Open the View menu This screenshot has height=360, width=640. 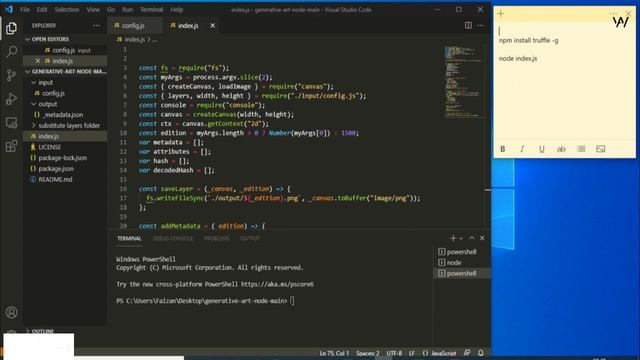[x=93, y=9]
